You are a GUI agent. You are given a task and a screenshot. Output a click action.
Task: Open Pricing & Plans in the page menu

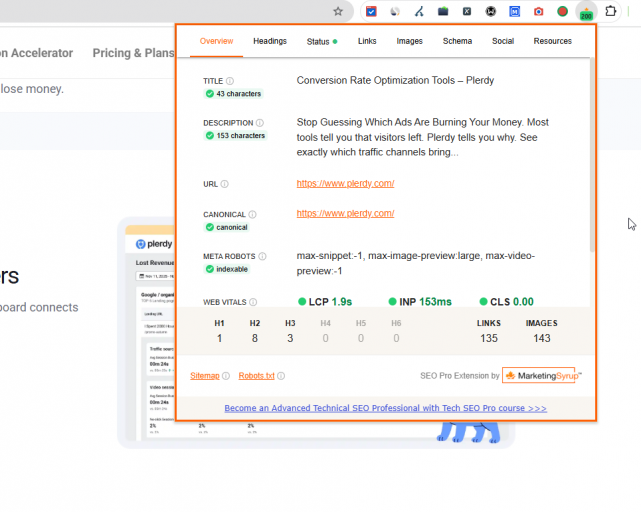pos(134,53)
